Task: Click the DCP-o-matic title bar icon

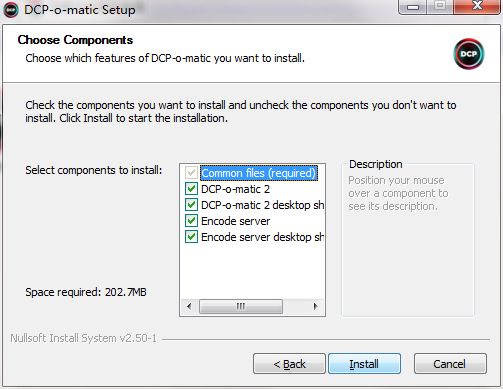Action: point(11,10)
